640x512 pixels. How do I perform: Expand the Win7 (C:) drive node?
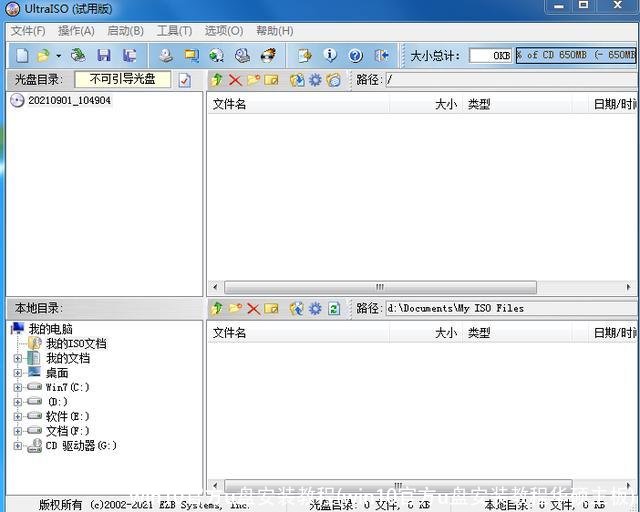pos(17,387)
